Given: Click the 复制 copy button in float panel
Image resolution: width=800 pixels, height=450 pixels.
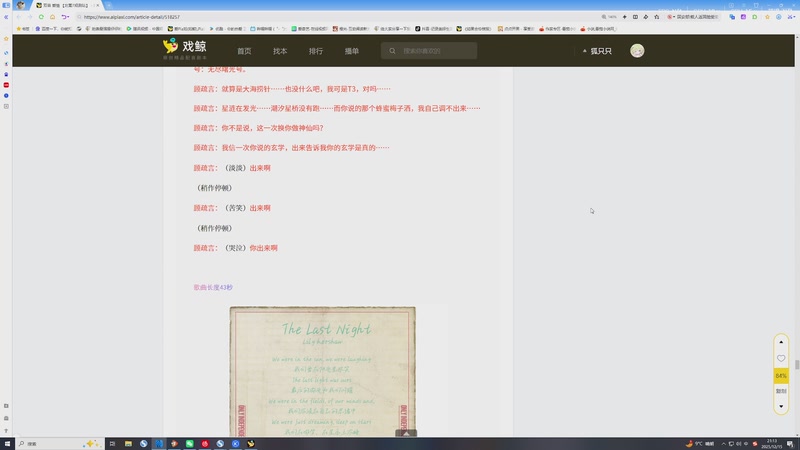Looking at the screenshot, I should tap(781, 391).
